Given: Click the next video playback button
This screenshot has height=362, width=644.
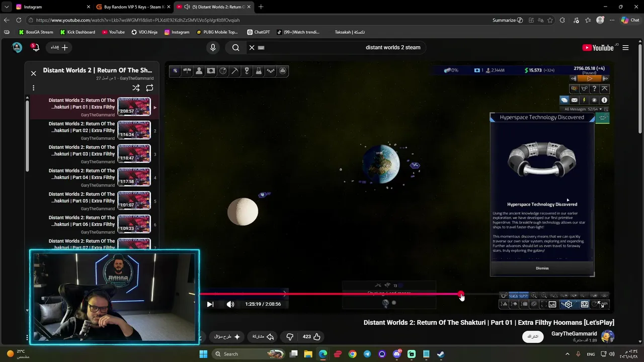Looking at the screenshot, I should click(210, 304).
